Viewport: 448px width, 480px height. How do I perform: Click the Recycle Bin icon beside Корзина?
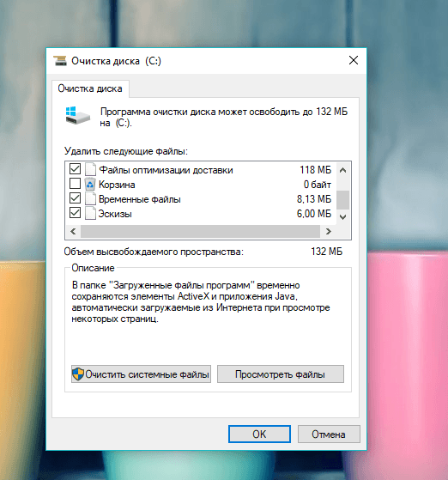tap(90, 185)
